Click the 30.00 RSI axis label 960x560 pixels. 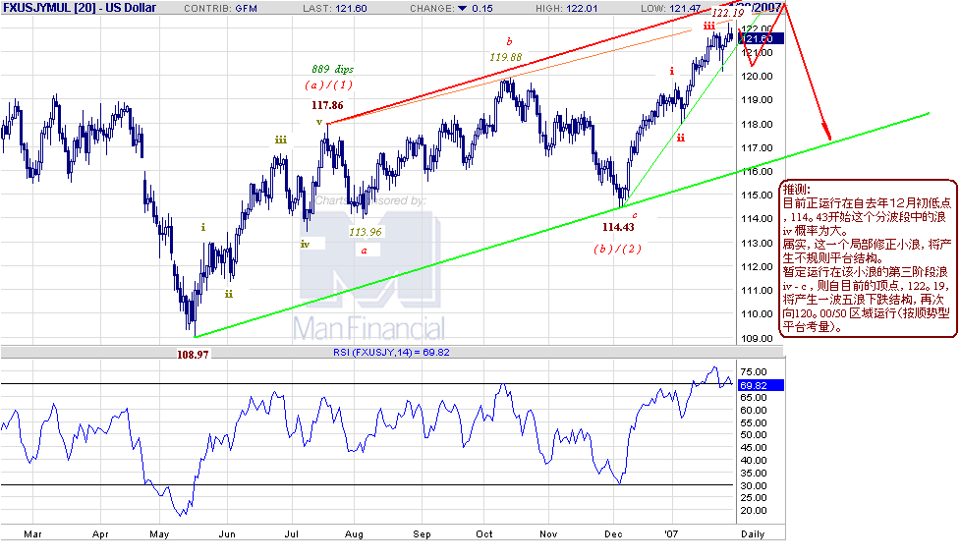coord(753,486)
